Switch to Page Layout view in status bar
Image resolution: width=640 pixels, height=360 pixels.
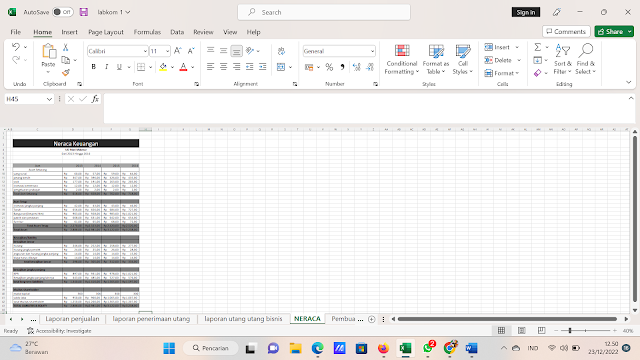pos(521,331)
